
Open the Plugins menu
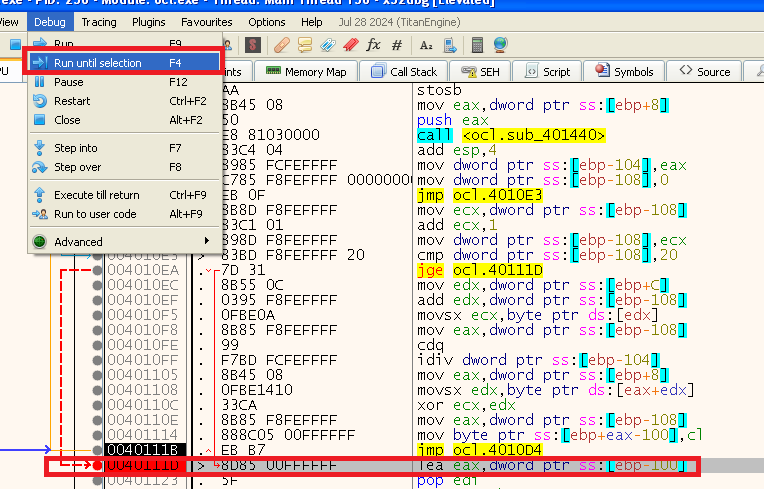coord(149,21)
